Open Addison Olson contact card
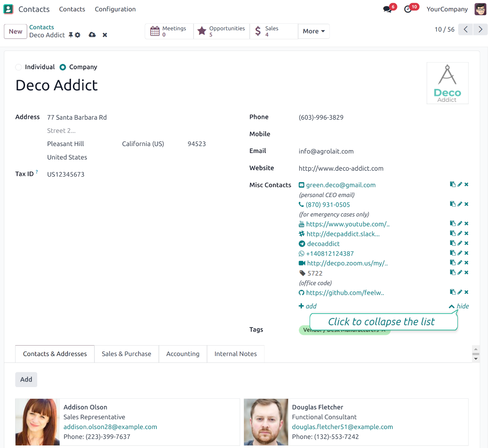The height and width of the screenshot is (448, 488). click(x=127, y=422)
